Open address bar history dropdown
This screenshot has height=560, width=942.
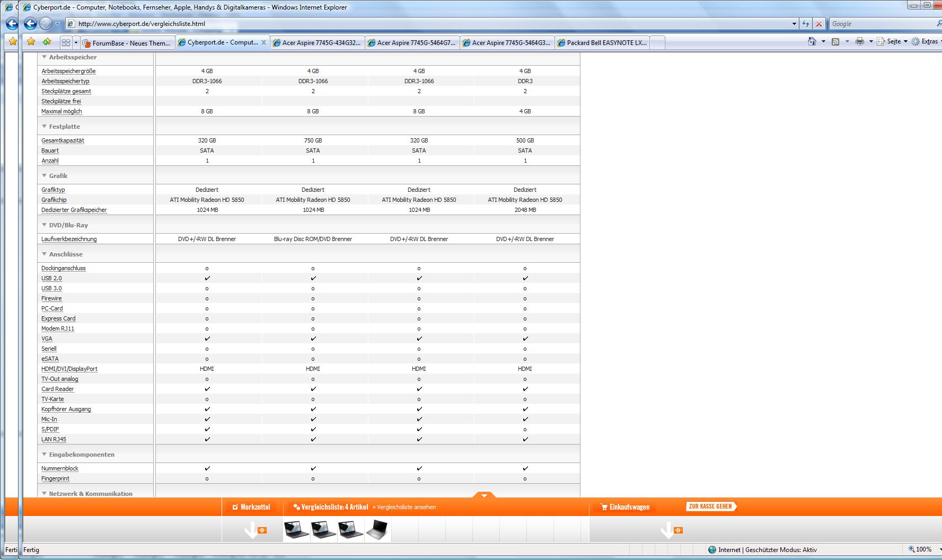[x=794, y=24]
